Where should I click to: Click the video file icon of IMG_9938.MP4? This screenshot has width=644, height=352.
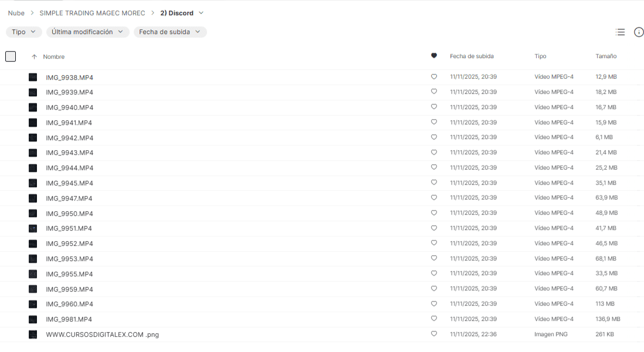point(33,77)
